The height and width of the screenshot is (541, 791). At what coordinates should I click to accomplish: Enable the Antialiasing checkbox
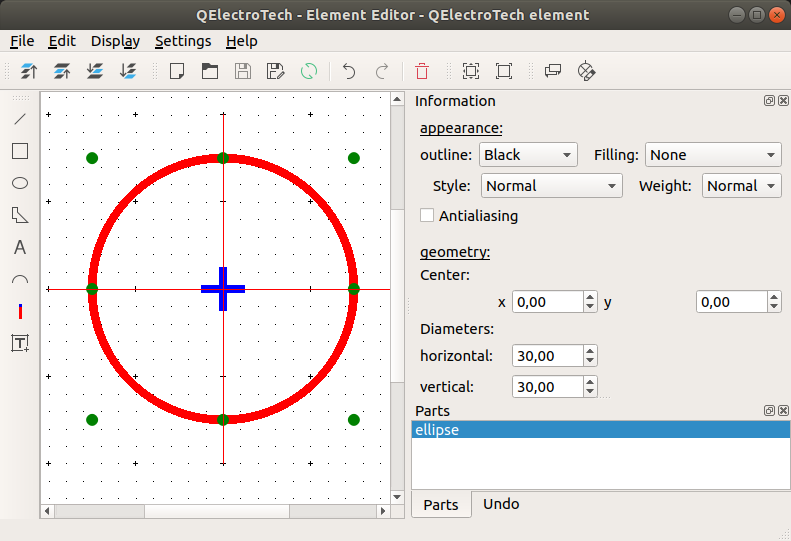coord(427,215)
